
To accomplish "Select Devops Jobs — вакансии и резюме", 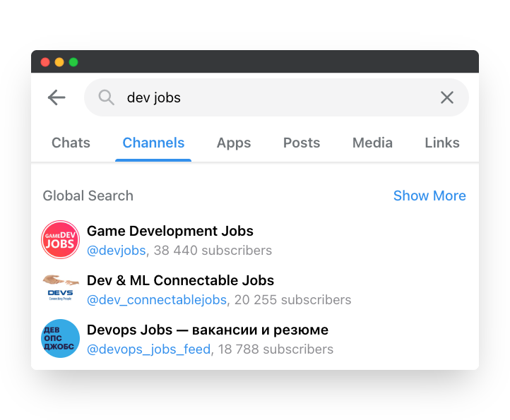I will tap(208, 330).
